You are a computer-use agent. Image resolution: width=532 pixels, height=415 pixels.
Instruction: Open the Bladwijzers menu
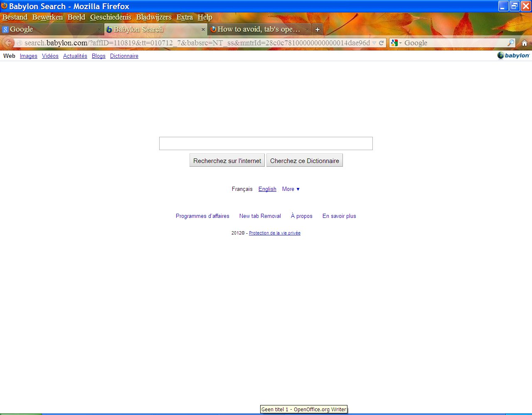pyautogui.click(x=154, y=17)
